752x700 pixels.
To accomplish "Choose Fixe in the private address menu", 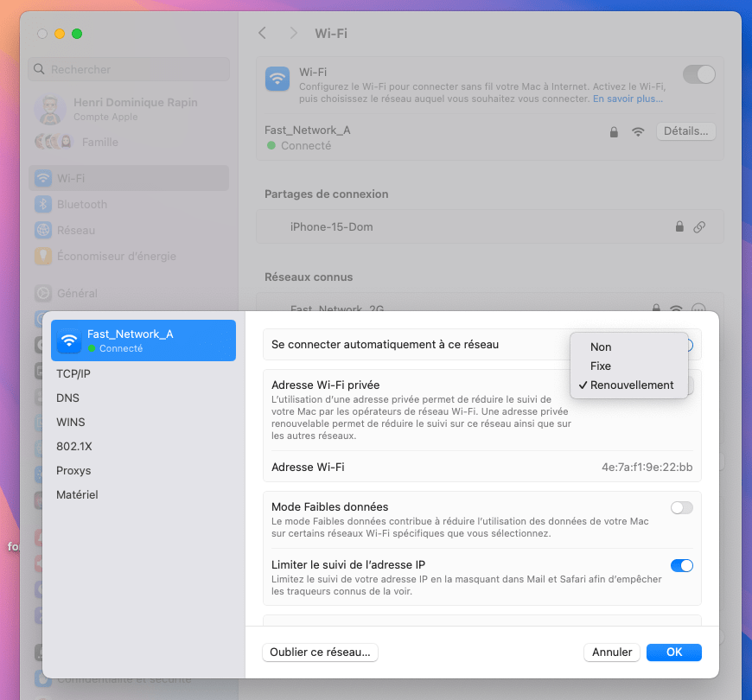I will pyautogui.click(x=601, y=366).
